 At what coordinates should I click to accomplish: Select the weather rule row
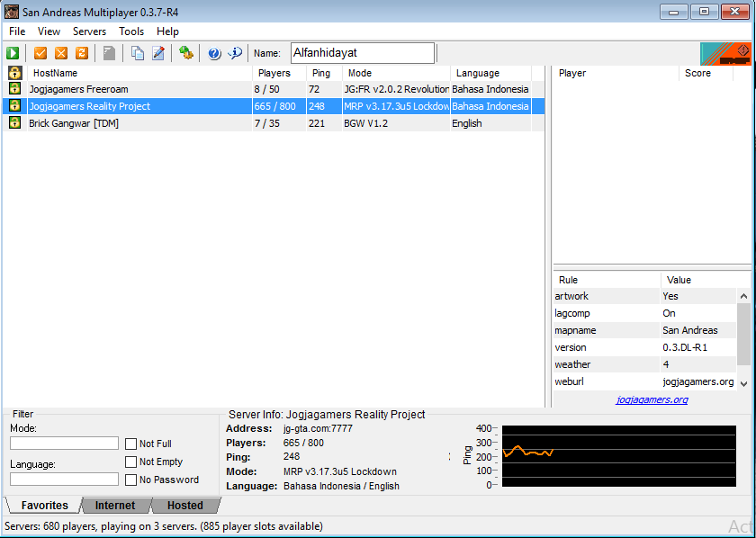[x=645, y=364]
